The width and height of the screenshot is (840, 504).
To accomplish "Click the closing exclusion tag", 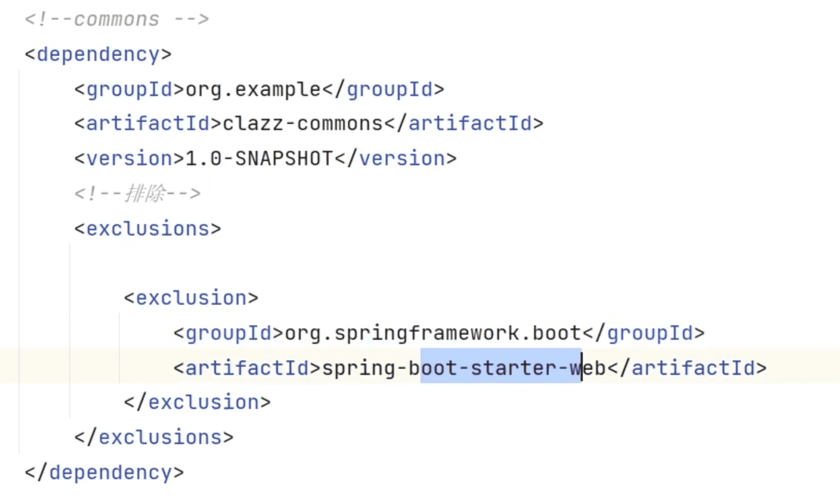I will [197, 402].
